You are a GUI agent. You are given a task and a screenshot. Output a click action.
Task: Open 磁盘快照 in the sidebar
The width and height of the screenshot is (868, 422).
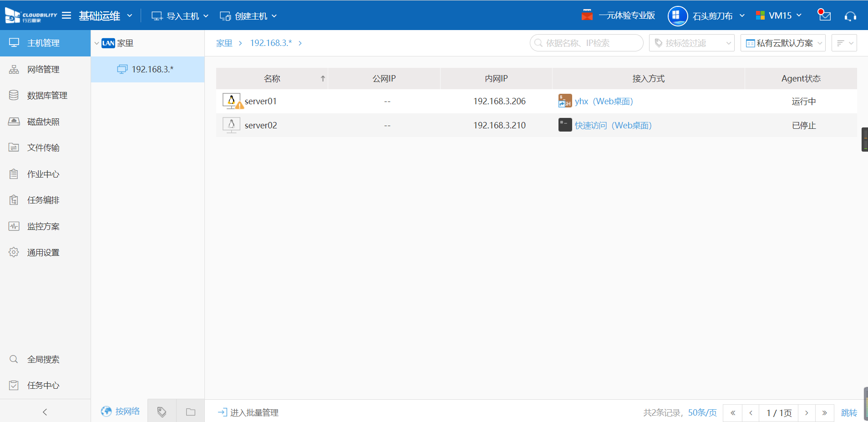[x=46, y=122]
